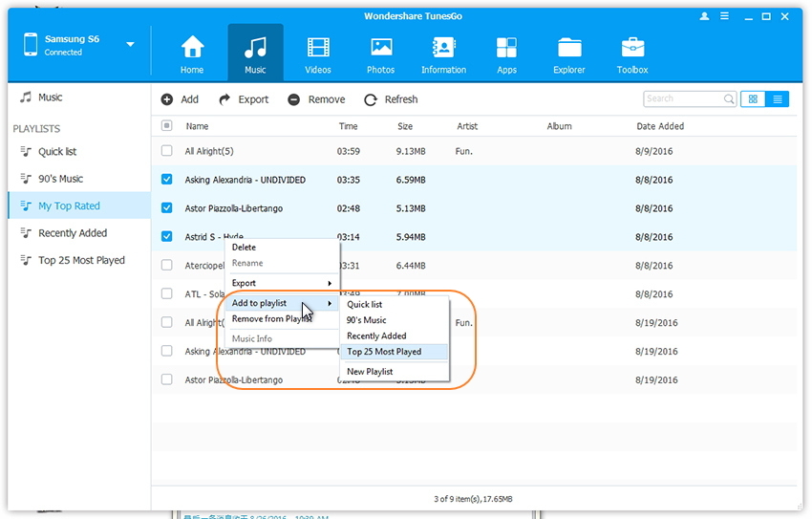Uncheck Asking Alexandria 8/8/2016 row checkbox
The width and height of the screenshot is (812, 519).
click(167, 180)
